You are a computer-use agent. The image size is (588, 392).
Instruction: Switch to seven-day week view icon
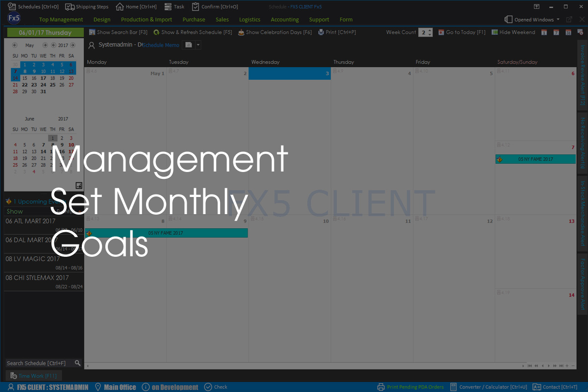pyautogui.click(x=556, y=32)
